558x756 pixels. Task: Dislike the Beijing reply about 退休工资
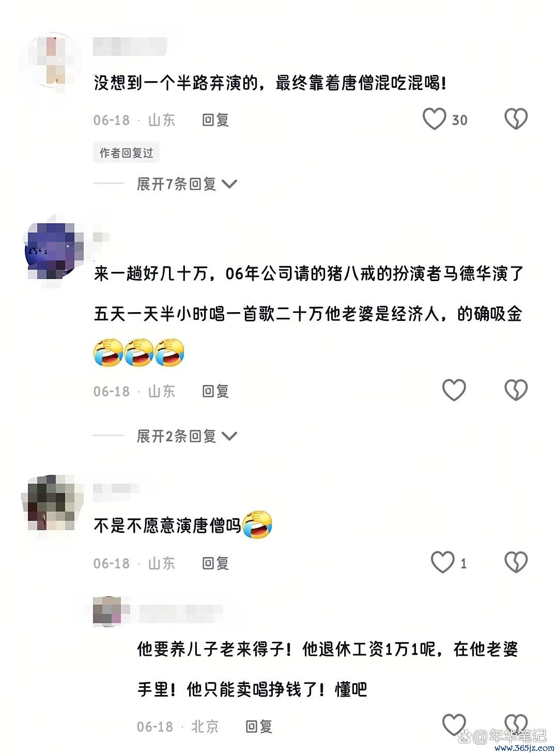click(x=516, y=724)
